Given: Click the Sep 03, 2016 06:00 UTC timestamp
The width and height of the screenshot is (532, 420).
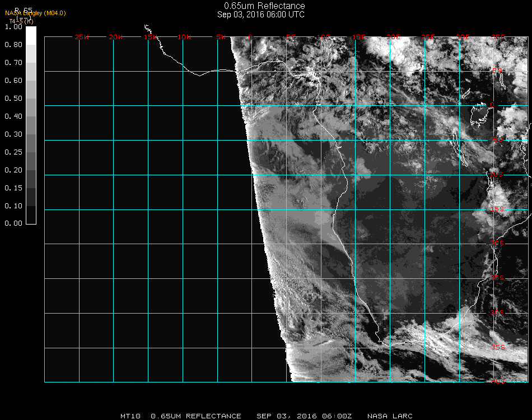Looking at the screenshot, I should 261,15.
